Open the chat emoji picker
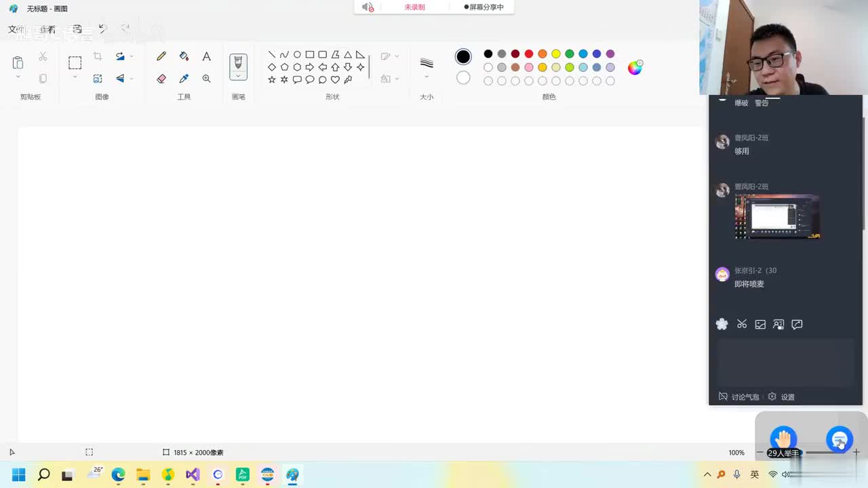 pos(722,324)
